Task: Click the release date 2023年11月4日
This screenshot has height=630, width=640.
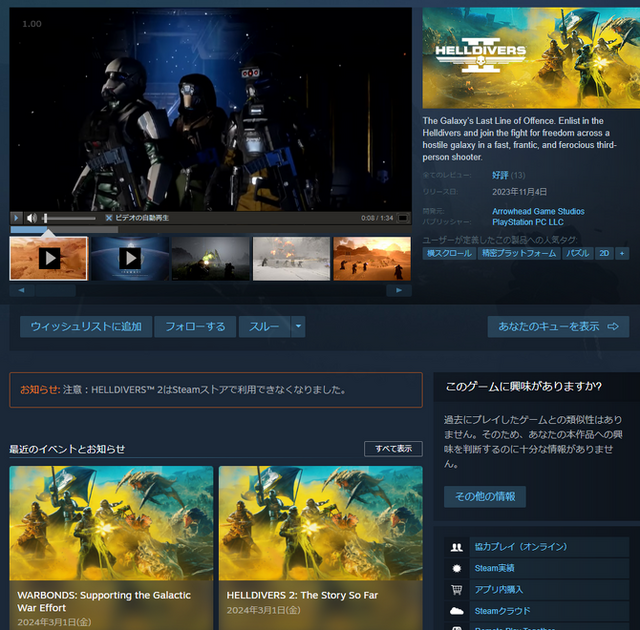Action: (519, 192)
